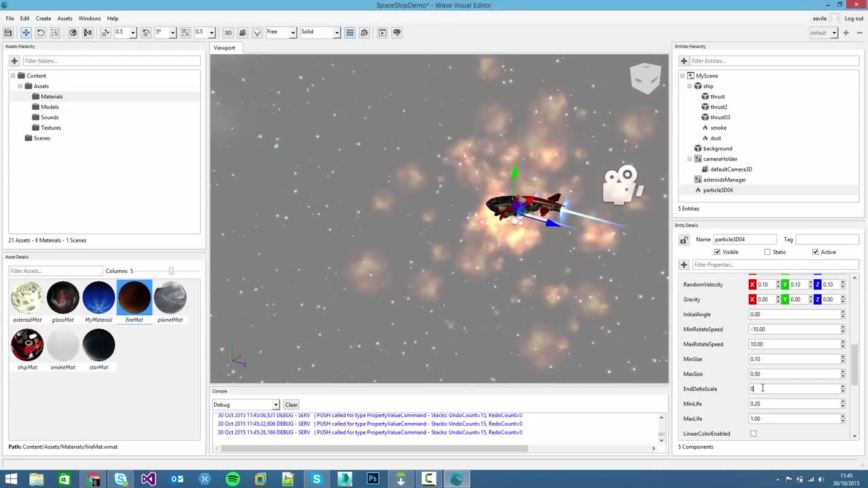Open the editor settings gear icon
The height and width of the screenshot is (488, 868).
point(363,32)
